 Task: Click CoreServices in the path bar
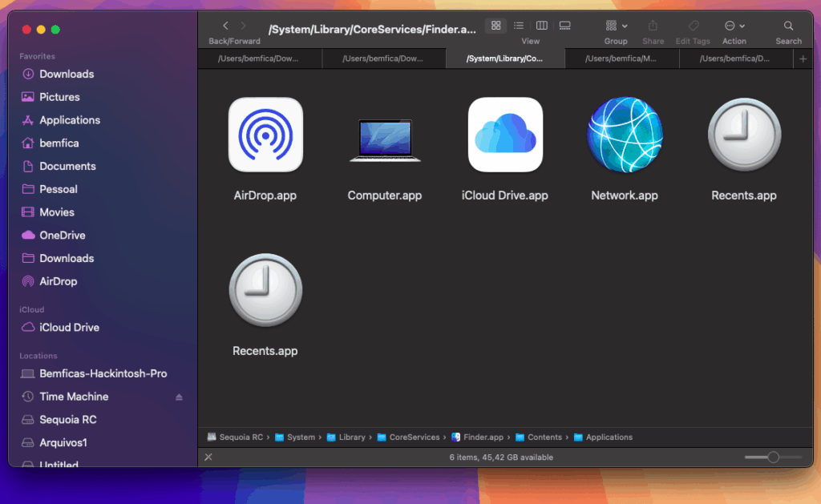414,437
